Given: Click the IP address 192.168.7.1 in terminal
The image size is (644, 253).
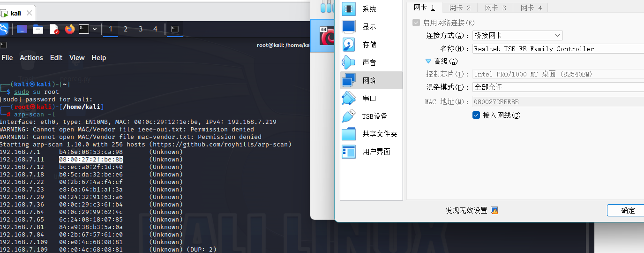Looking at the screenshot, I should 20,152.
